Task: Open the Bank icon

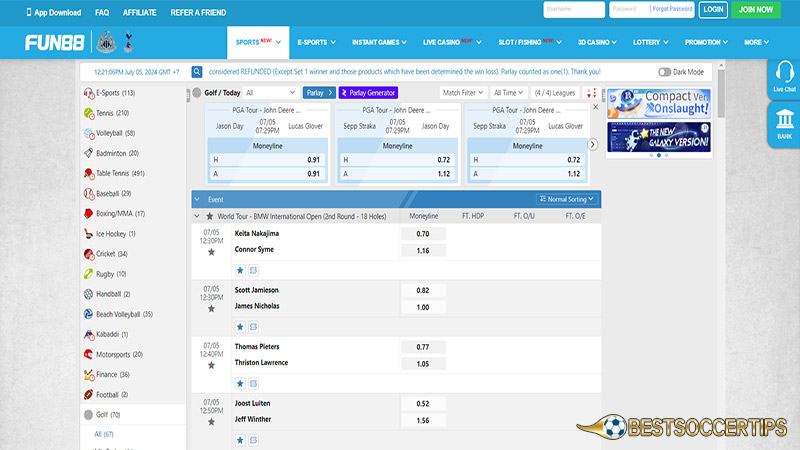Action: coord(784,124)
